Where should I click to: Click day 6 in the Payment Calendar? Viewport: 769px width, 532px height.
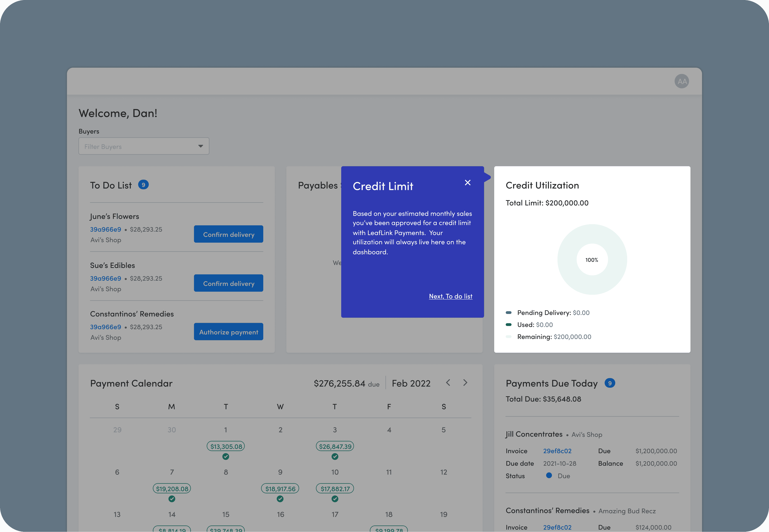(x=117, y=472)
